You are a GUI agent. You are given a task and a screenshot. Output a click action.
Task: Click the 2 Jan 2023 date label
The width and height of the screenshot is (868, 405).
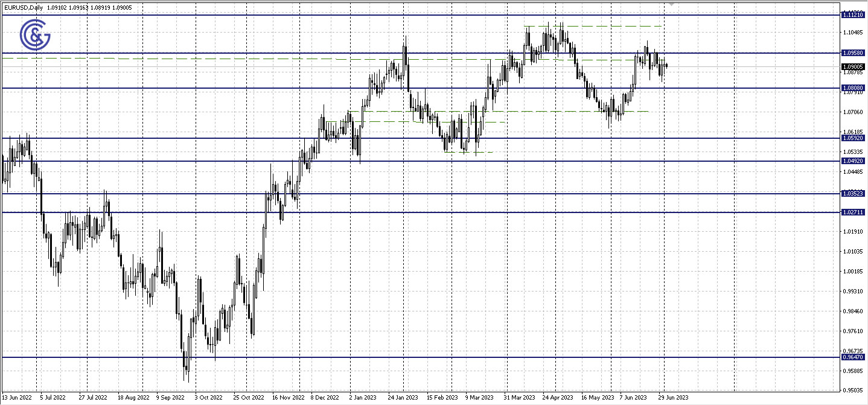(x=362, y=398)
